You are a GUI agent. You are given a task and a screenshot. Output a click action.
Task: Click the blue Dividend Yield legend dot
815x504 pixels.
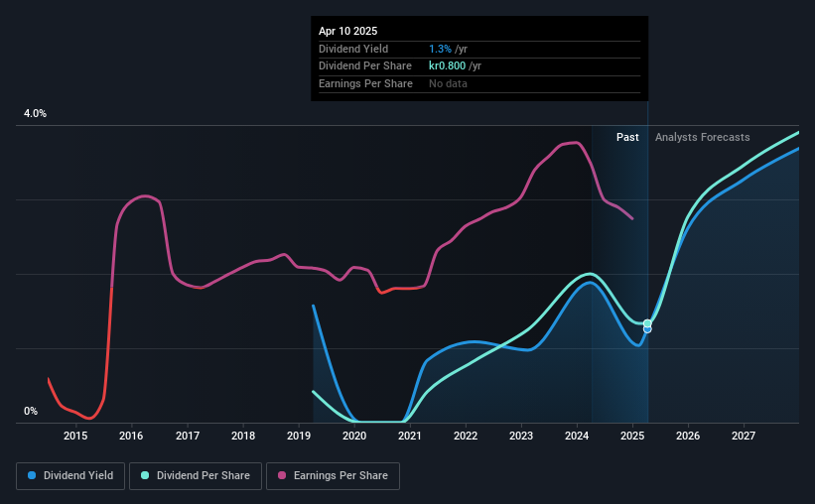point(32,475)
